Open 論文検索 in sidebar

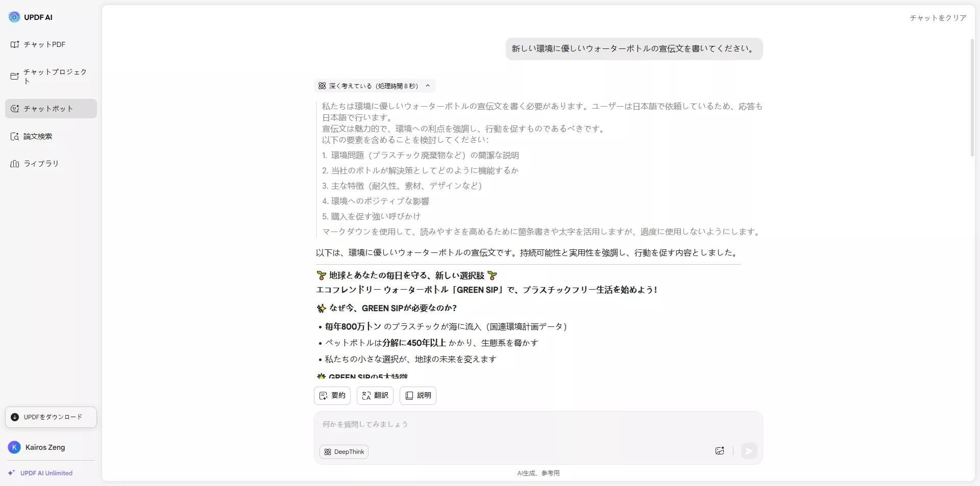[x=51, y=136]
